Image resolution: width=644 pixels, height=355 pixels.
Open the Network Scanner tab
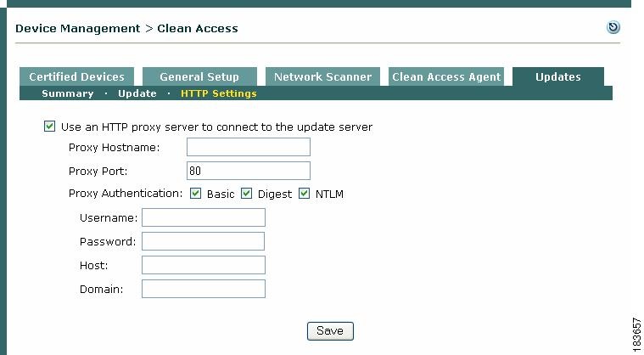point(322,76)
